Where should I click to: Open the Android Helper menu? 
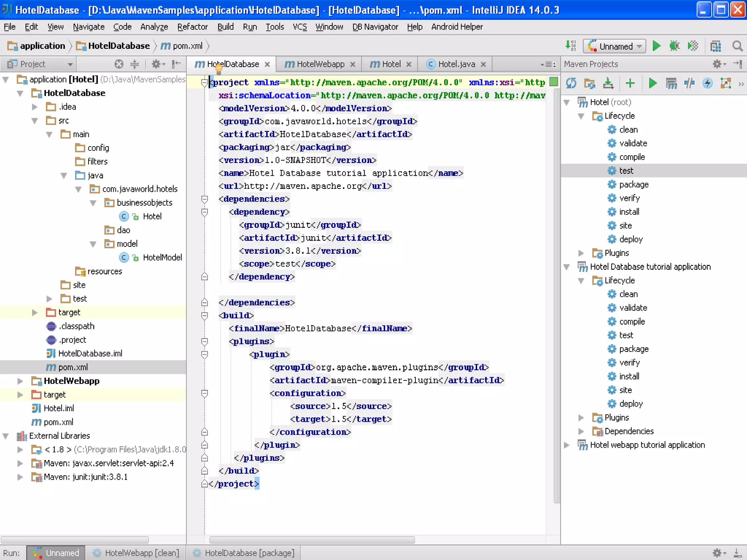pyautogui.click(x=457, y=27)
